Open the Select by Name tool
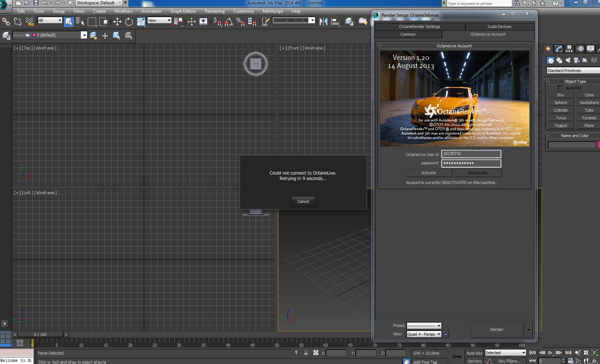Viewport: 600px width, 364px height. (80, 22)
